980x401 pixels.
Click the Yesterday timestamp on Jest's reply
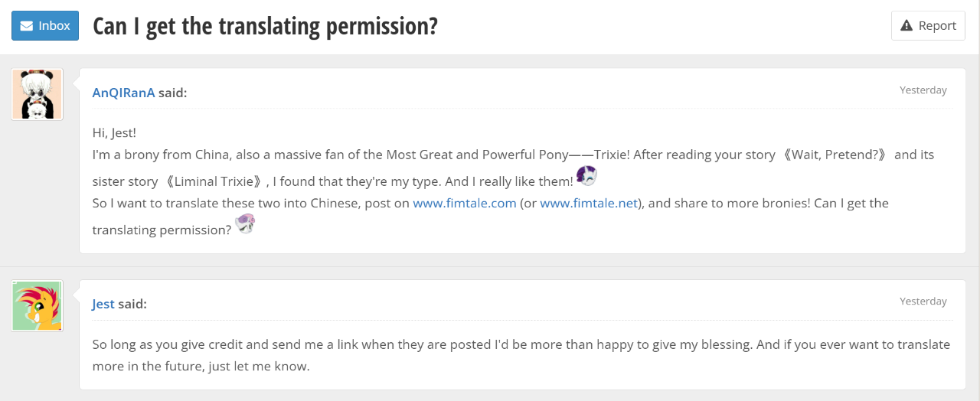[x=923, y=301]
